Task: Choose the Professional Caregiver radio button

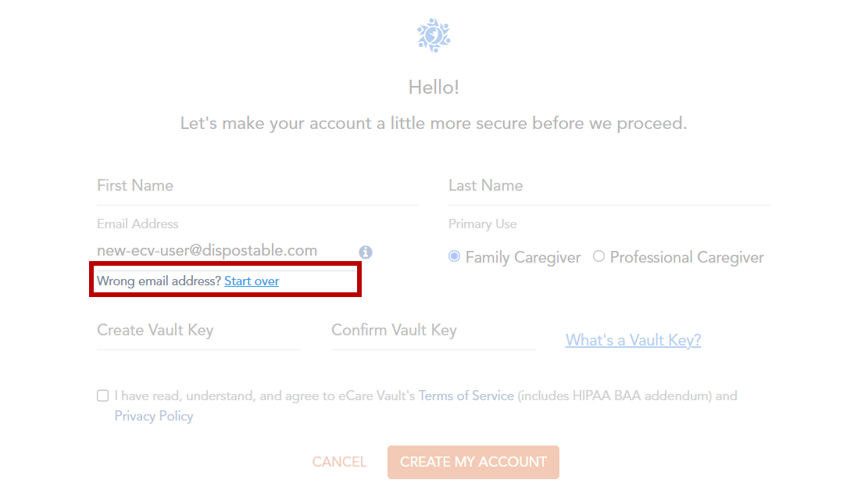Action: pos(599,256)
